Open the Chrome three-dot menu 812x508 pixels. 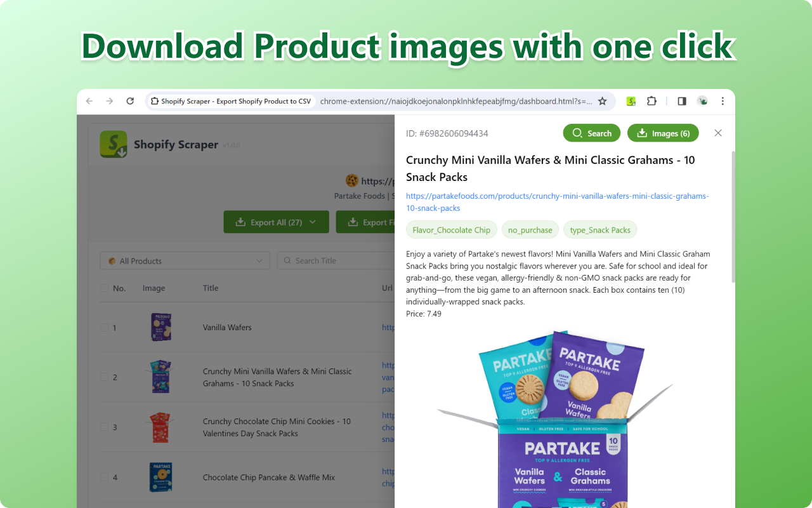click(x=723, y=101)
